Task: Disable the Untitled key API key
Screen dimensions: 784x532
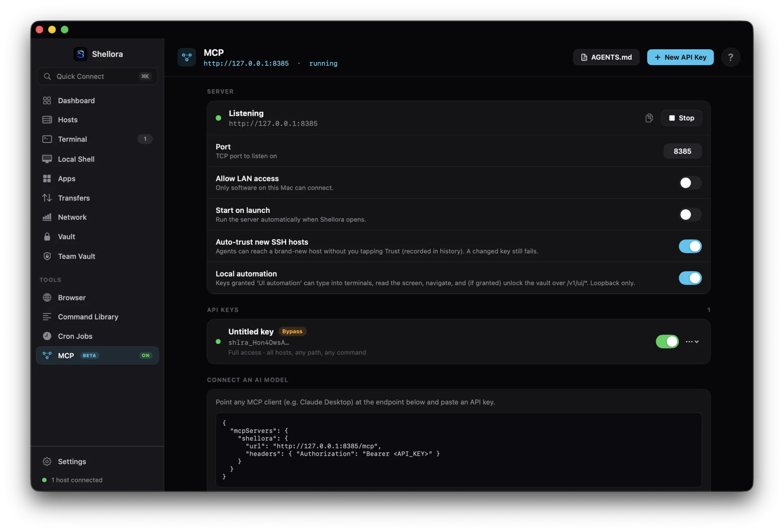Action: click(667, 342)
